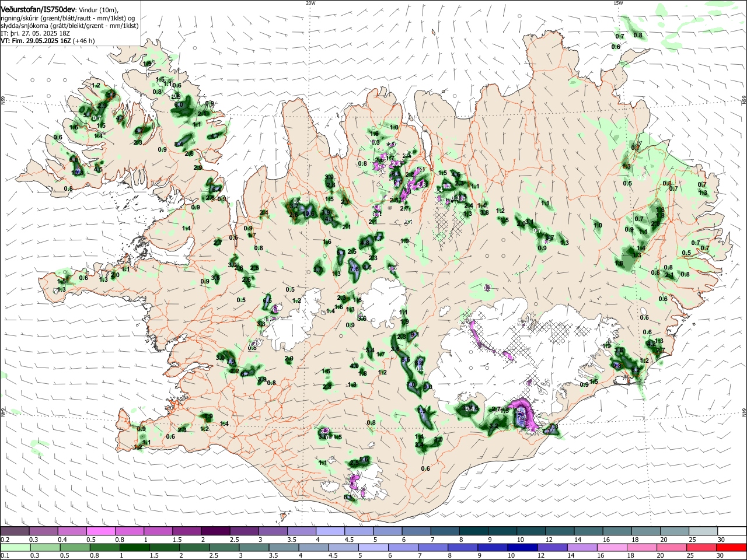747x560 pixels.
Task: Click the 1.9 value at Westfjords northern tip
Action: (148, 63)
